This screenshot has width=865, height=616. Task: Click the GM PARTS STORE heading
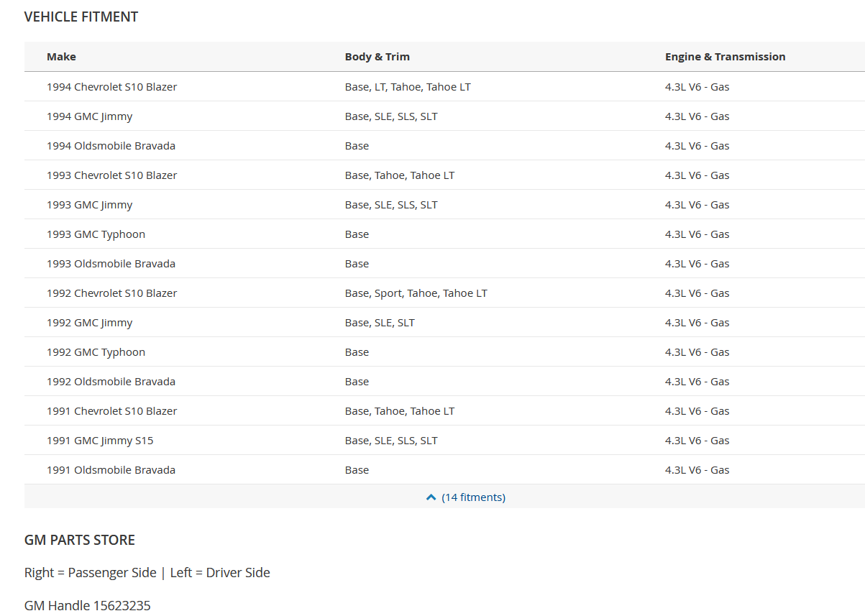pyautogui.click(x=80, y=540)
